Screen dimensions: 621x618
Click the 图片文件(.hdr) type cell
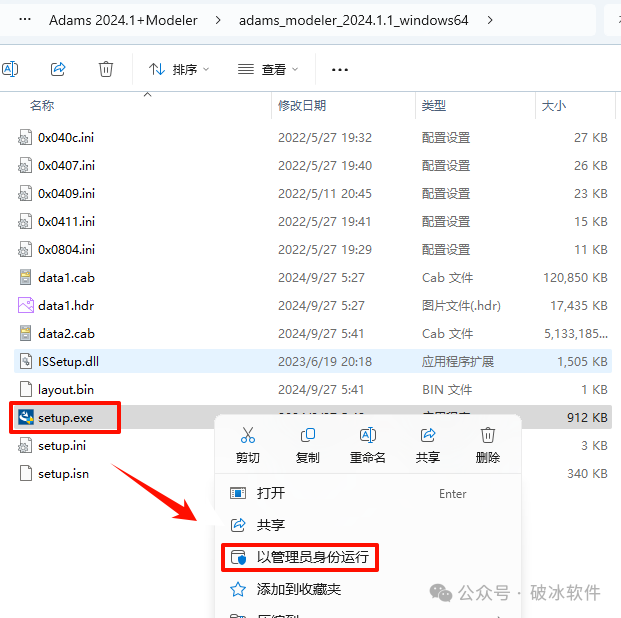(x=461, y=306)
